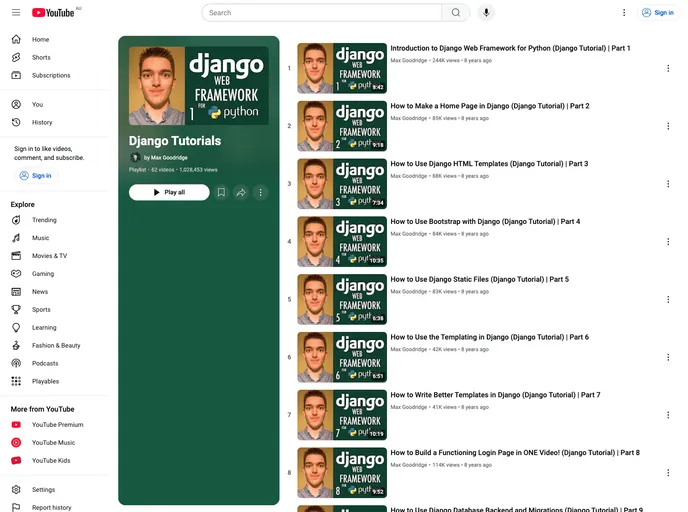Open Shorts in sidebar
Viewport: 688px width, 512px height.
(41, 57)
